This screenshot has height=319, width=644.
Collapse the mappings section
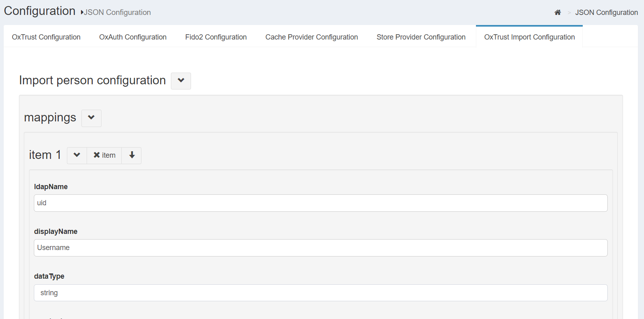point(91,118)
